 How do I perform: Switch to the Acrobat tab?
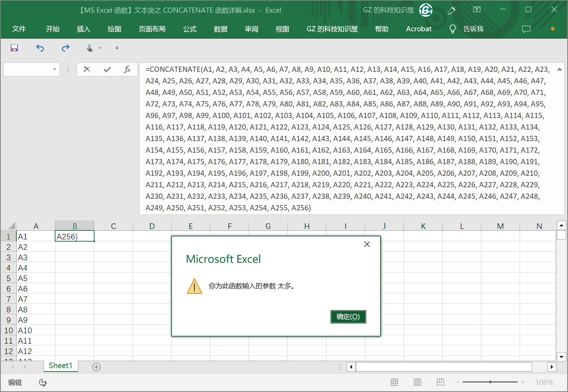point(418,29)
